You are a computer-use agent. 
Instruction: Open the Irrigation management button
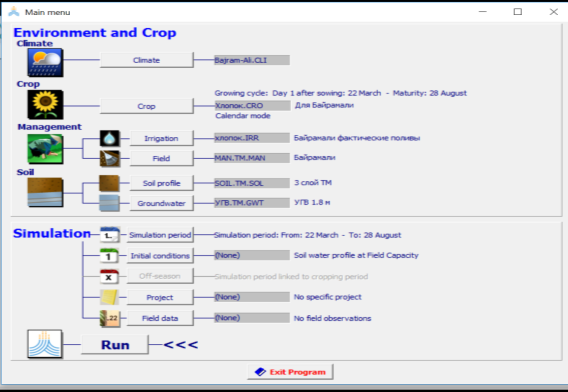[x=162, y=138]
